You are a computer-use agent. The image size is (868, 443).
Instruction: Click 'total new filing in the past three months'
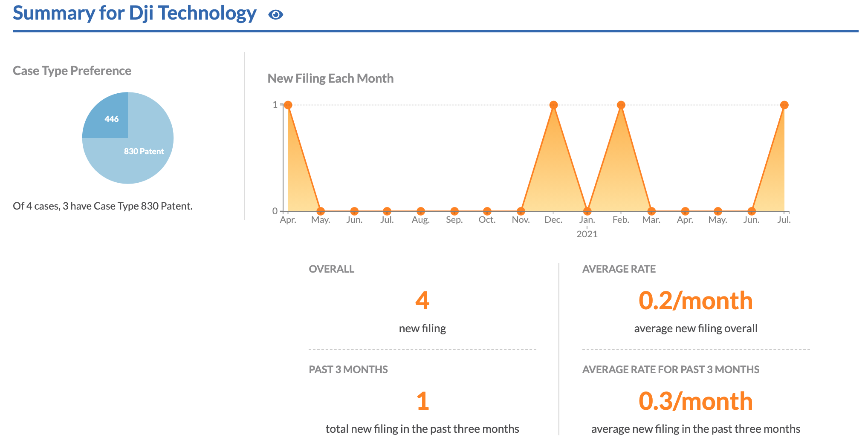[422, 429]
